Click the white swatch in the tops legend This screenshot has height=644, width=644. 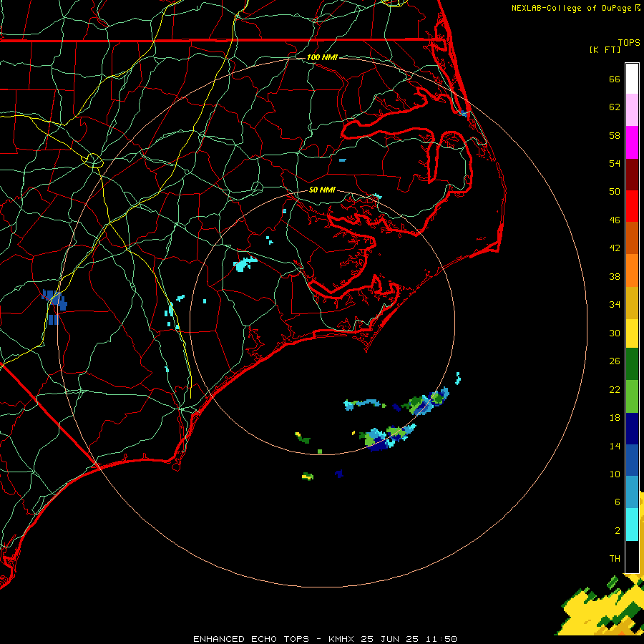[632, 79]
